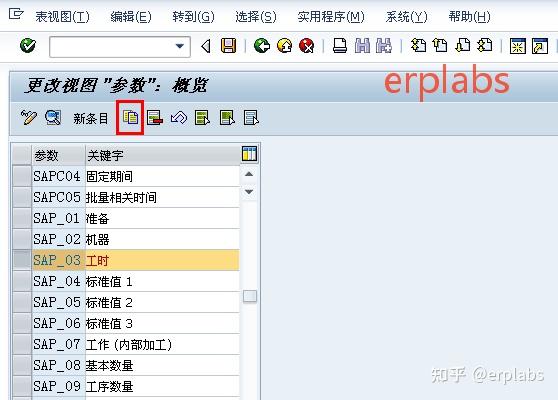Open the 转到(G) menu
The height and width of the screenshot is (400, 558).
193,16
